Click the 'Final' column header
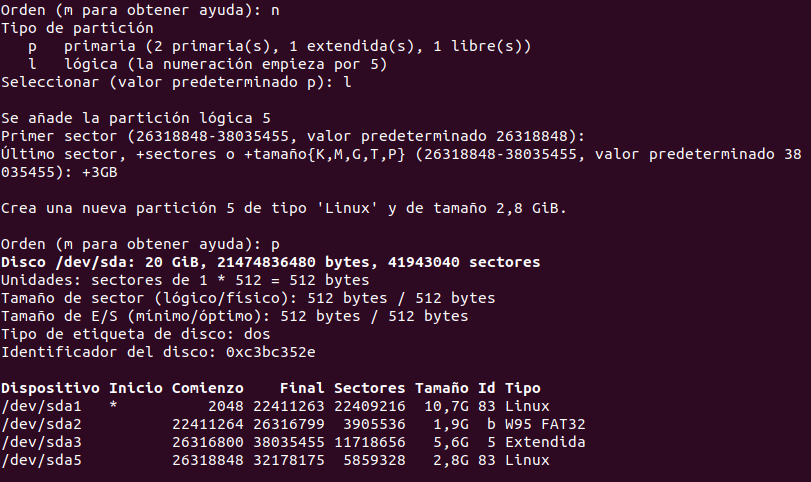 pos(302,388)
